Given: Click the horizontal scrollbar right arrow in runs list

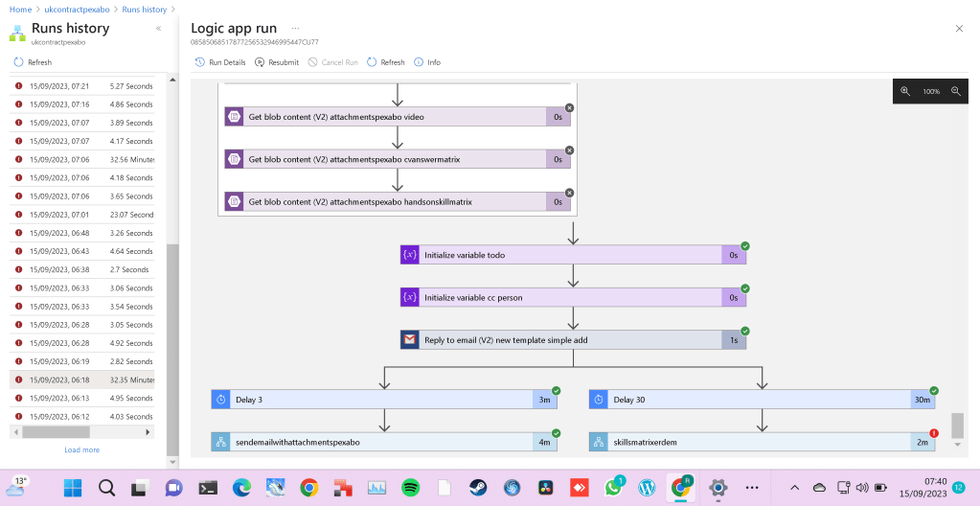Looking at the screenshot, I should (148, 432).
